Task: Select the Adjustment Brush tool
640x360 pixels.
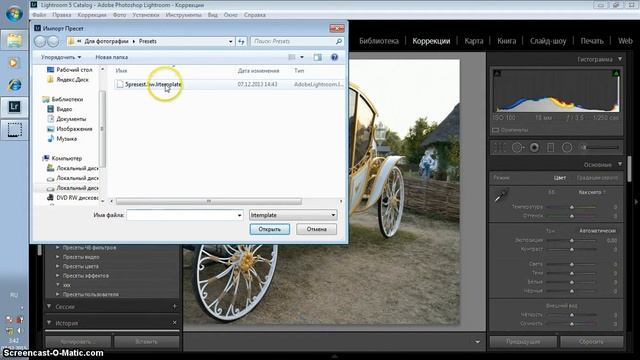Action: click(600, 147)
